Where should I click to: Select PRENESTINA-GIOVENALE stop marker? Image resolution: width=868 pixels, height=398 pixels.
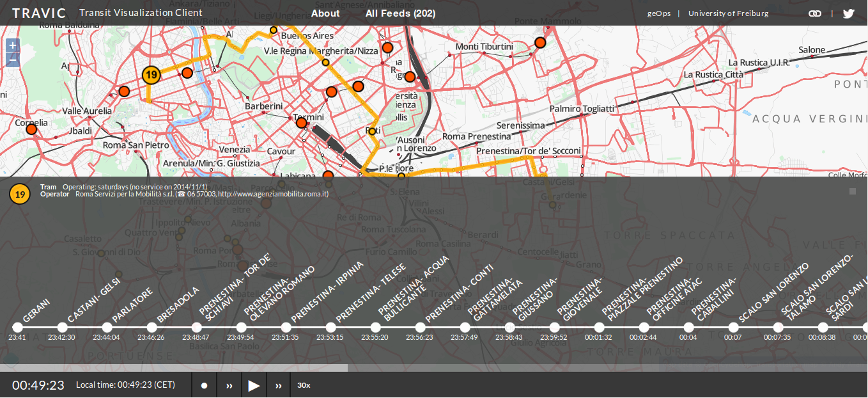[554, 327]
